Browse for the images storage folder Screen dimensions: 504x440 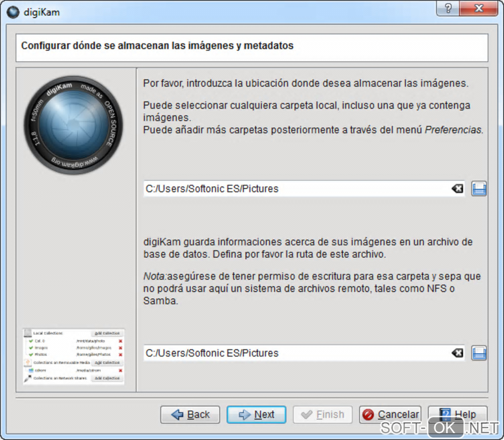pos(479,189)
